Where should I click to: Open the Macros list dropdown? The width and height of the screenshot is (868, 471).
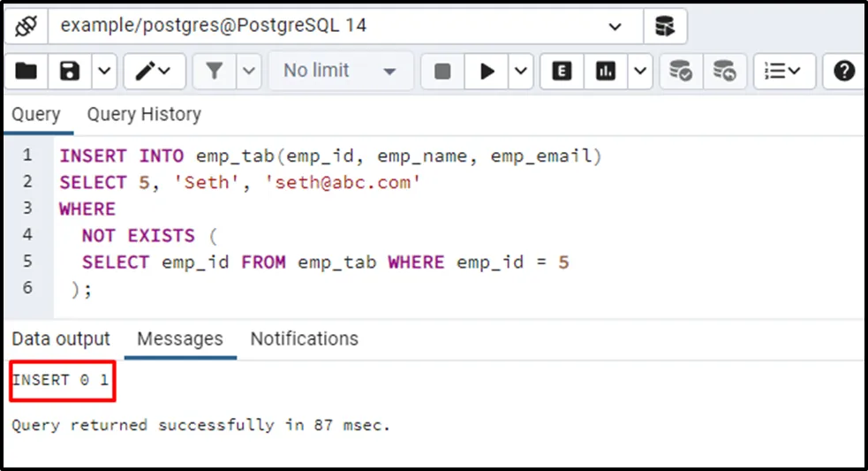tap(784, 71)
